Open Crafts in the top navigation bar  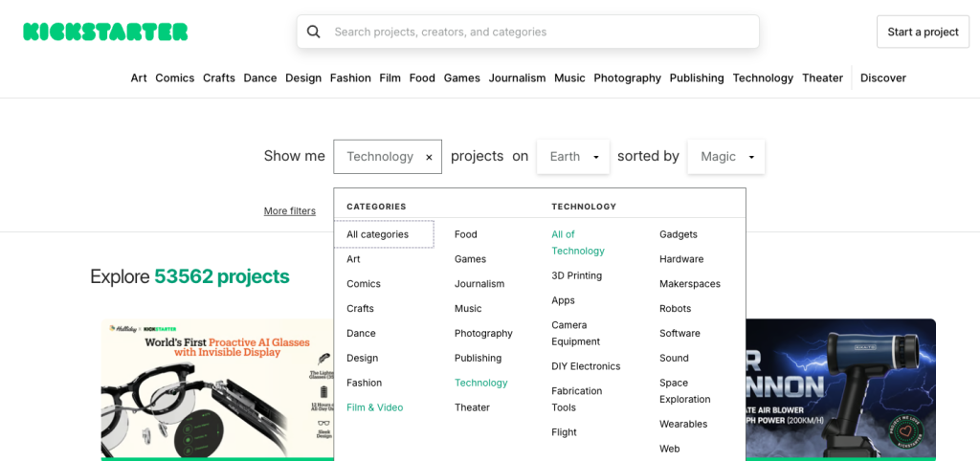pos(219,78)
